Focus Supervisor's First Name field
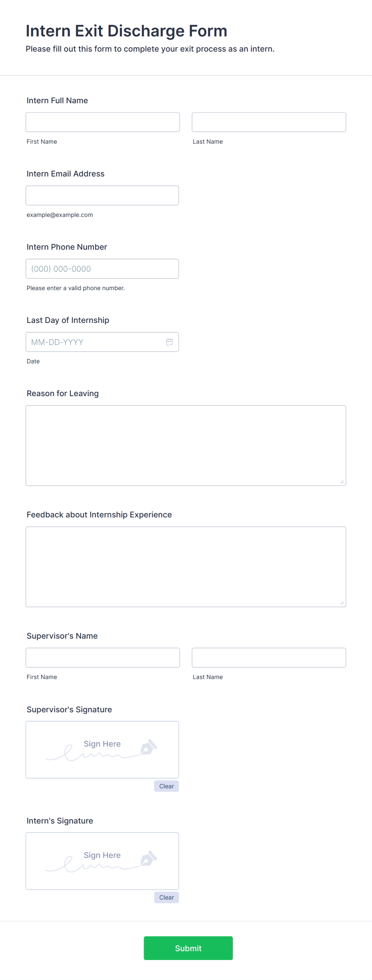The height and width of the screenshot is (980, 372). tap(103, 657)
